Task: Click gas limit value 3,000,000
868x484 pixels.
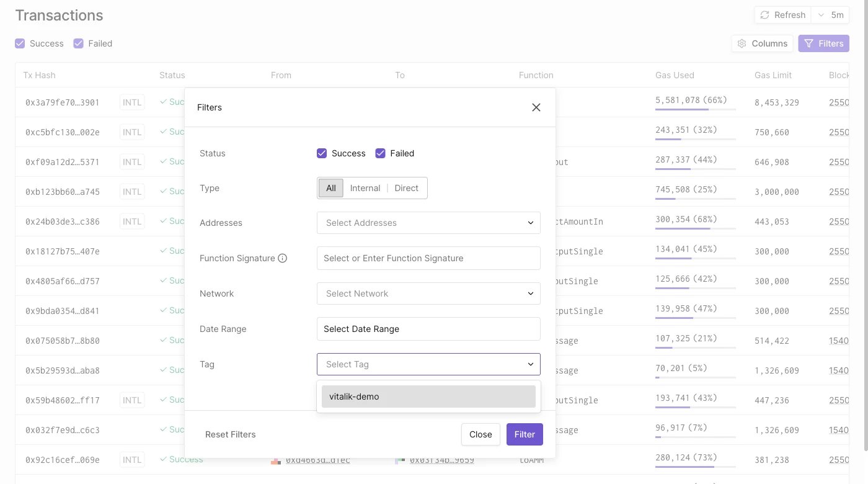Action: (x=777, y=192)
